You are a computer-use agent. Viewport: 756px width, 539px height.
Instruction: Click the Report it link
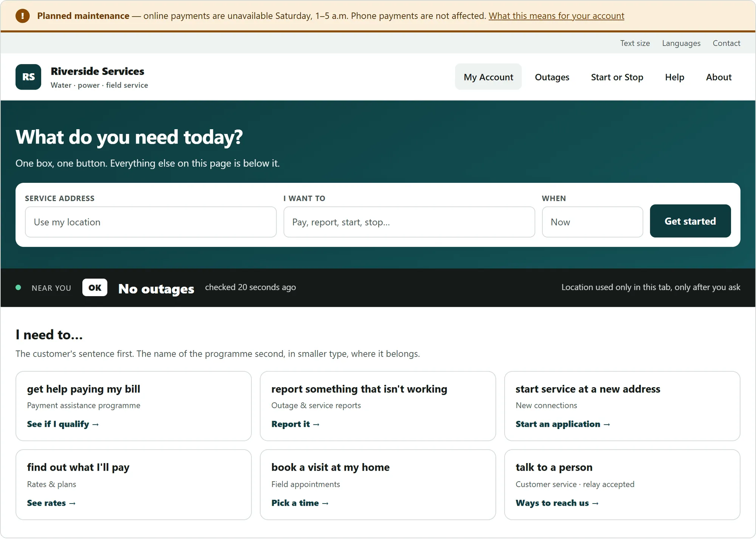click(295, 424)
